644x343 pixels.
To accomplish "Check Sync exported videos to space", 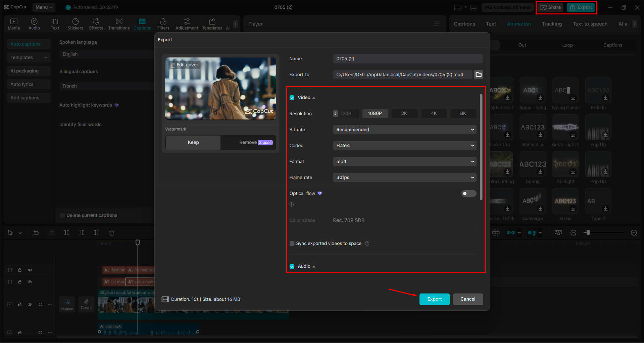I will point(292,243).
